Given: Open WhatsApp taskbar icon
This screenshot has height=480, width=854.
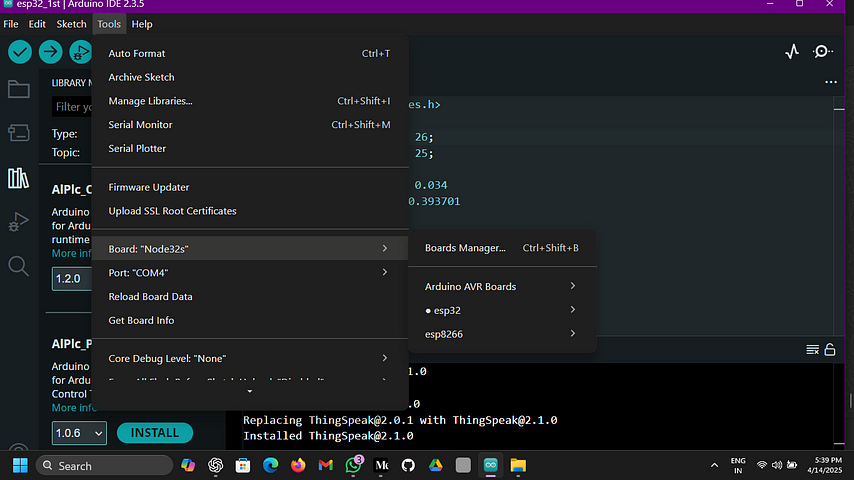Looking at the screenshot, I should point(353,465).
